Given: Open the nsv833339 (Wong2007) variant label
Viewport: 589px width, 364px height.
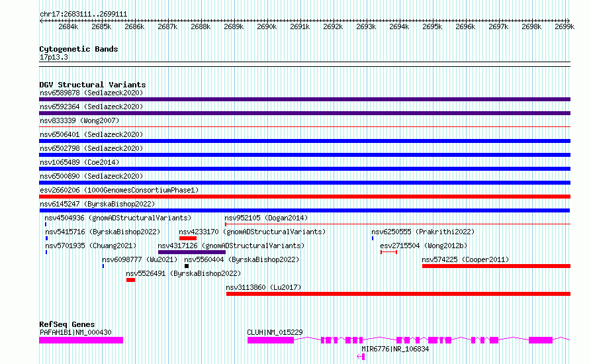Looking at the screenshot, I should pos(79,120).
